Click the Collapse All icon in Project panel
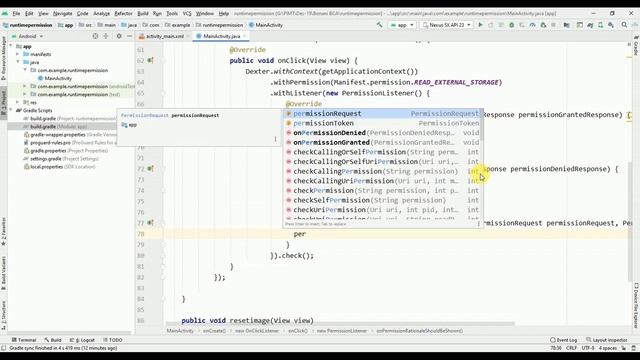Image resolution: width=640 pixels, height=360 pixels. (x=106, y=36)
